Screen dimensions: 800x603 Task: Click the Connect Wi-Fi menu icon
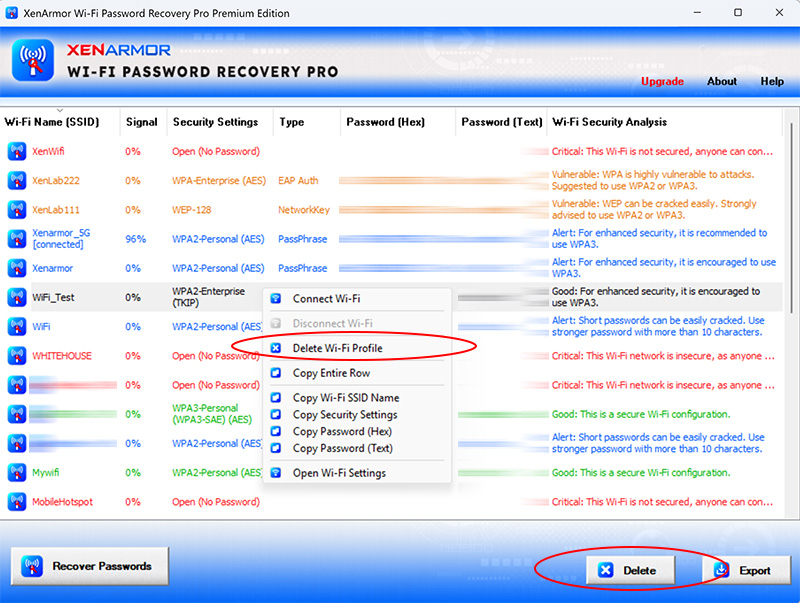tap(276, 299)
